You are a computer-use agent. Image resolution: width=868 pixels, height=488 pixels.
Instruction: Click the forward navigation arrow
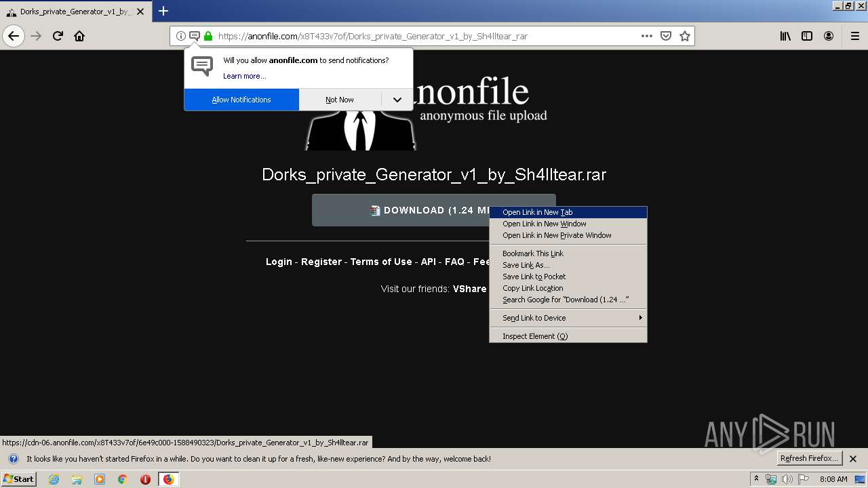[36, 36]
